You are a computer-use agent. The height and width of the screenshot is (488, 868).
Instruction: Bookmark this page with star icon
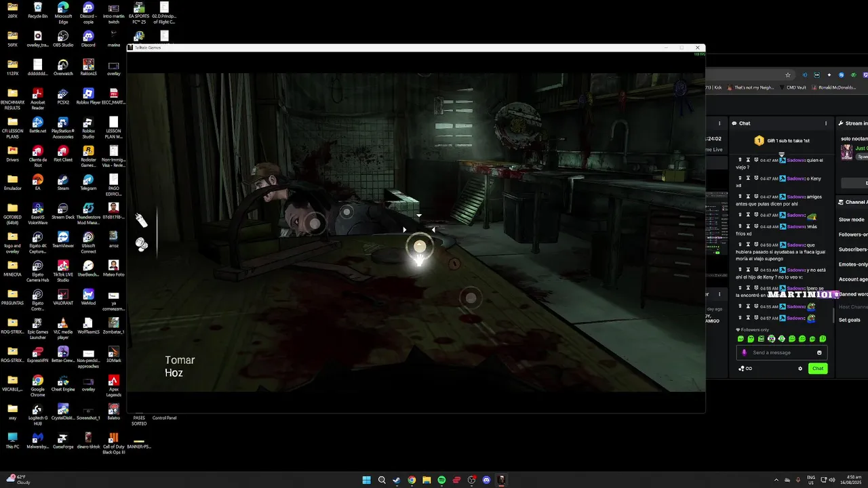coord(787,75)
